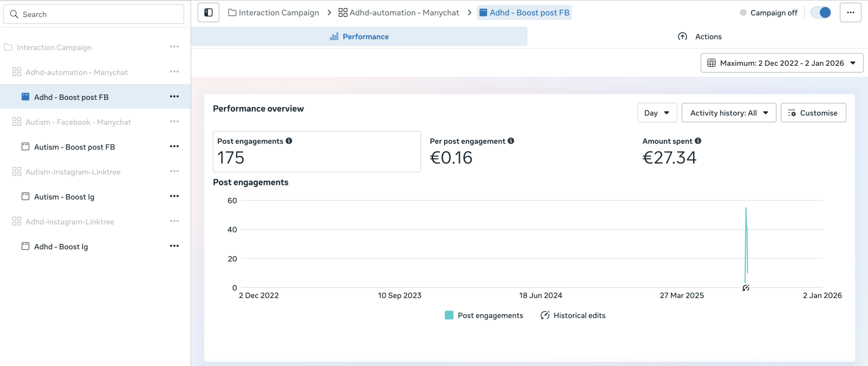Open options for Adhd - Boost post FB
This screenshot has height=366, width=868.
click(x=174, y=97)
